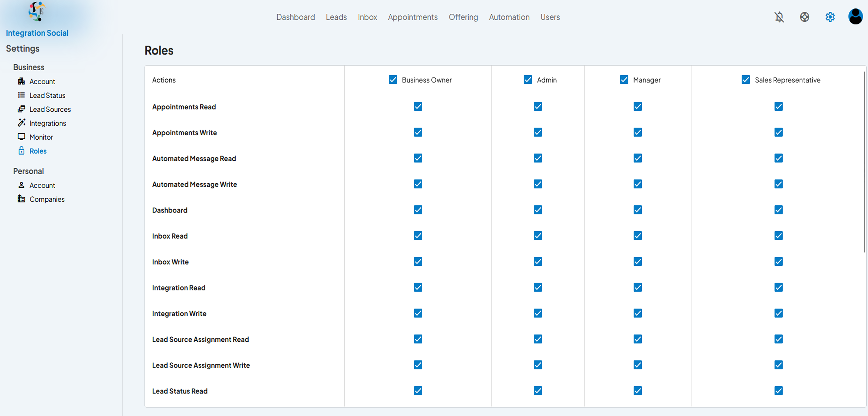Click the Integration Social logo
The width and height of the screenshot is (868, 416).
coord(37,11)
